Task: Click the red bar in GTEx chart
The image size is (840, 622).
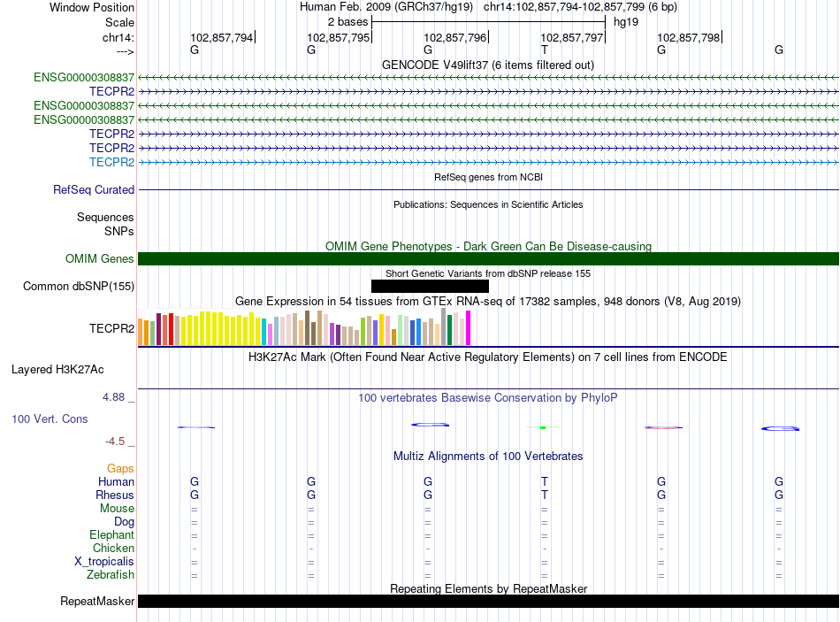Action: click(x=171, y=329)
